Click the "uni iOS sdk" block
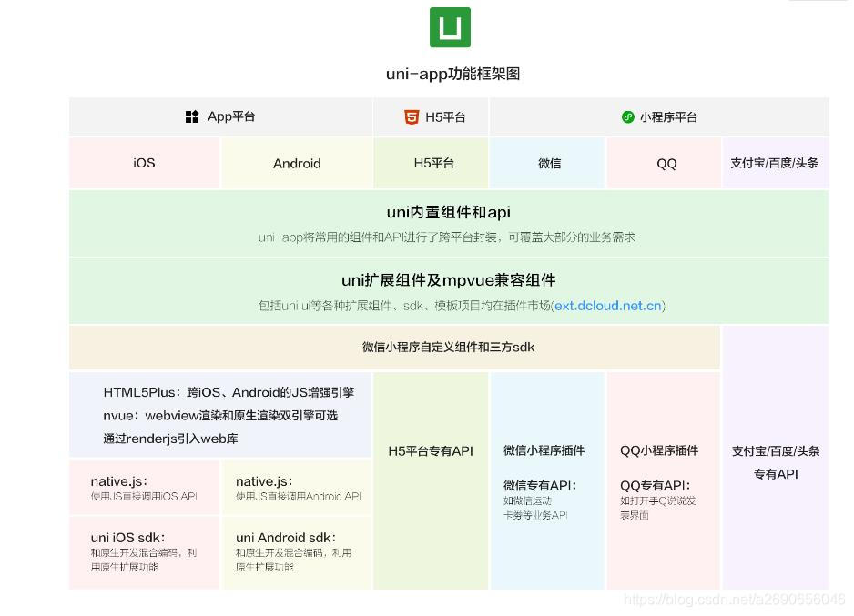854x616 pixels. 145,552
